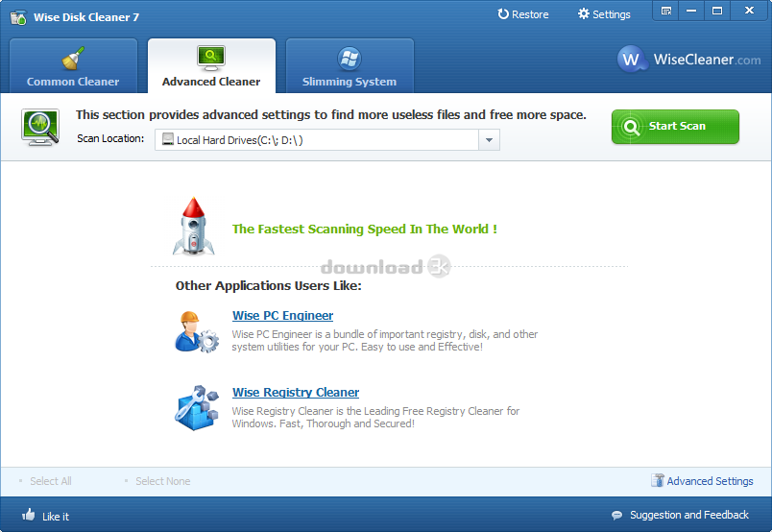Minimize the Wise Disk Cleaner window
Image resolution: width=772 pixels, height=532 pixels.
(691, 11)
